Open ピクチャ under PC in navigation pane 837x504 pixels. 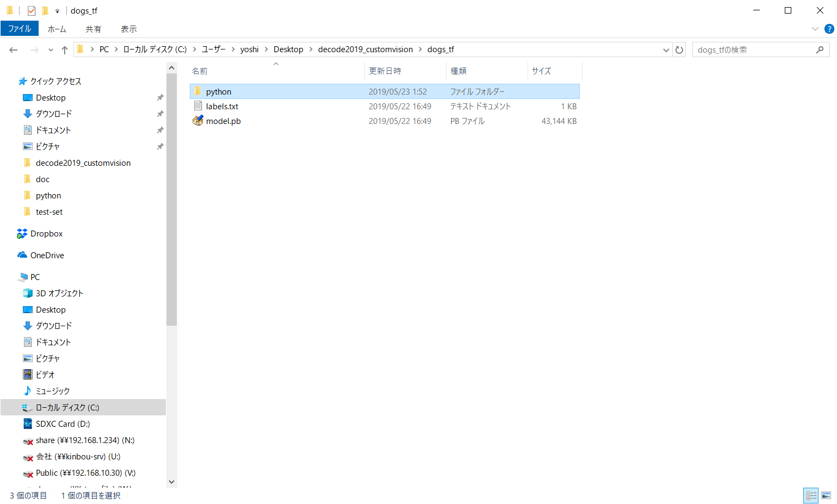[x=48, y=359]
